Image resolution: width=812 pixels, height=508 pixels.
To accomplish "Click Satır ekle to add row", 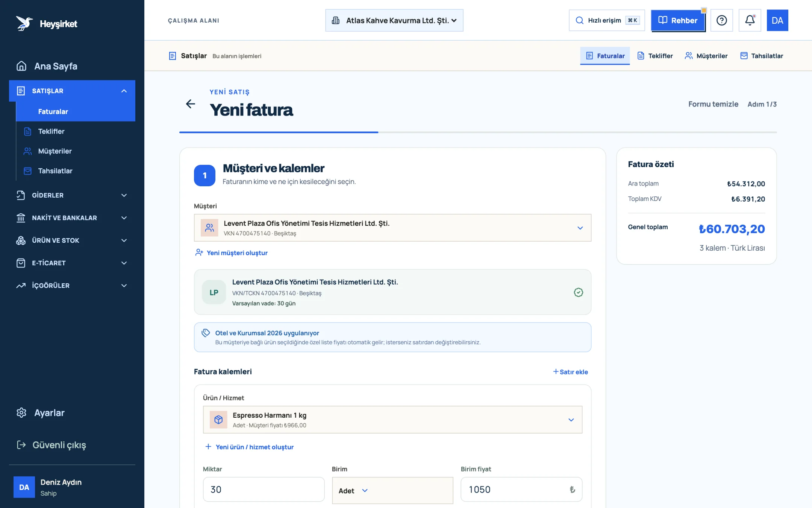I will click(x=570, y=372).
